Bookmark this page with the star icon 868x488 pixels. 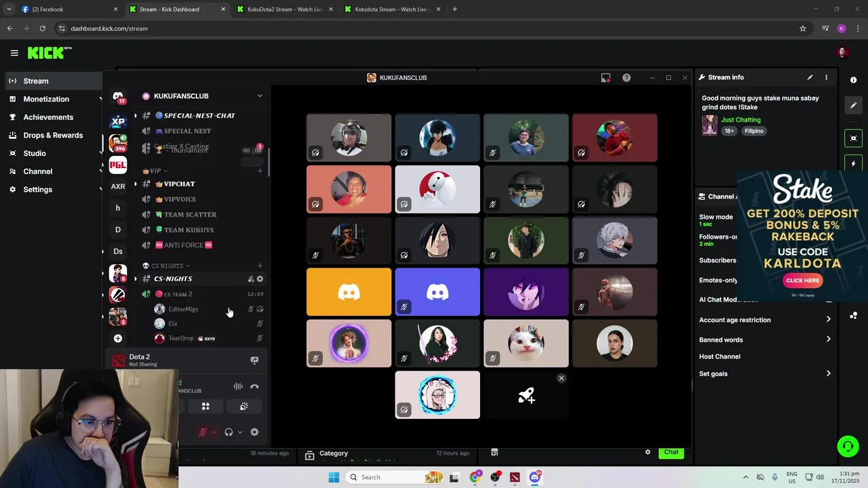coord(803,28)
